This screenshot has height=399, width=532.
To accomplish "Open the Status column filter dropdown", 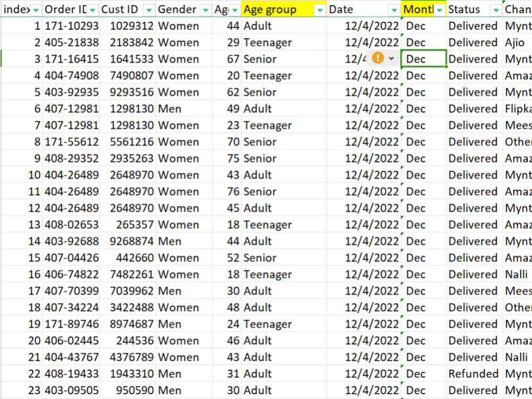I will [496, 11].
